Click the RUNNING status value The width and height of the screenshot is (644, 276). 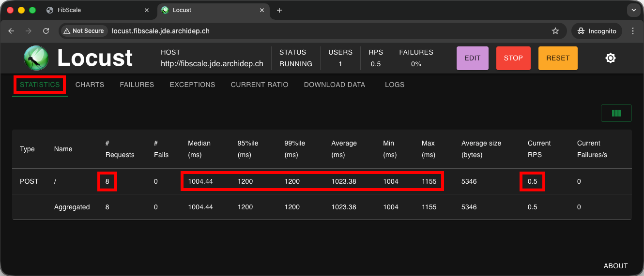pyautogui.click(x=296, y=64)
